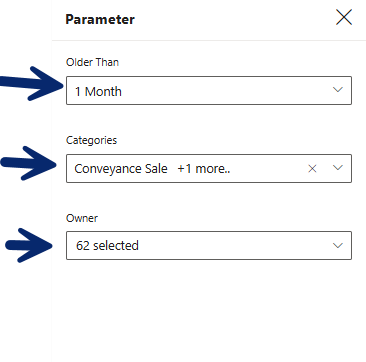This screenshot has width=366, height=362.
Task: Click the empty panel area below Owner
Action: (209, 310)
